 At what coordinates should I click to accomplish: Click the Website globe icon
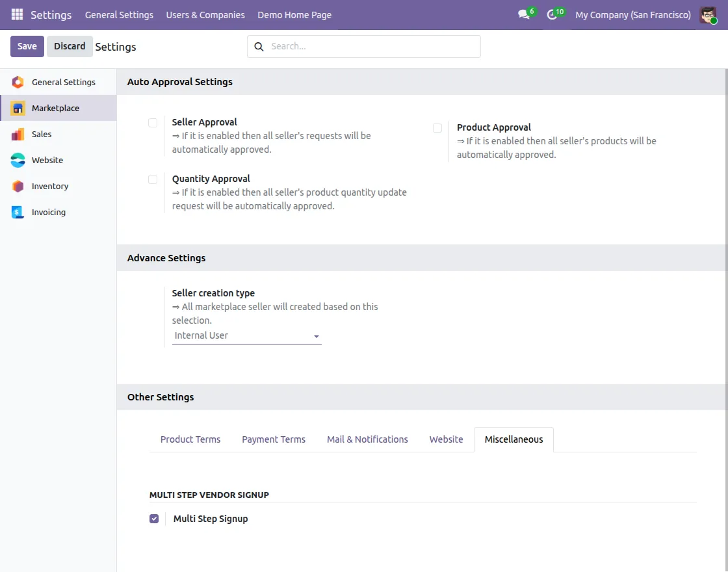pos(18,160)
